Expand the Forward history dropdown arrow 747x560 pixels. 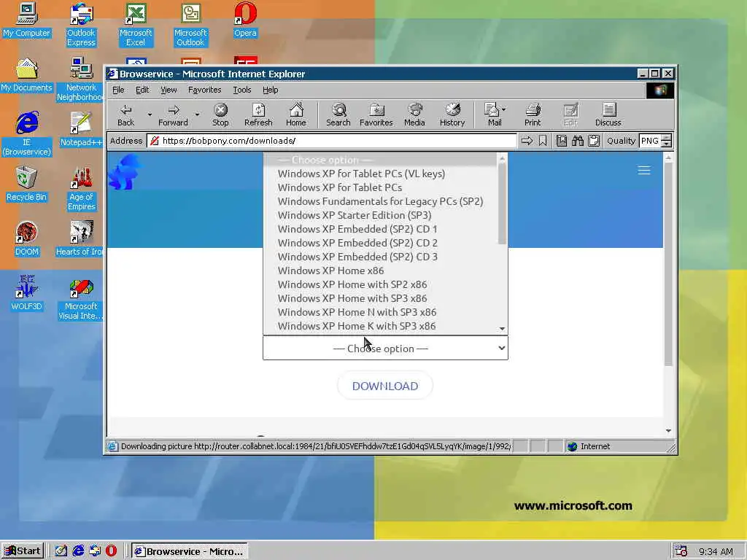point(197,114)
